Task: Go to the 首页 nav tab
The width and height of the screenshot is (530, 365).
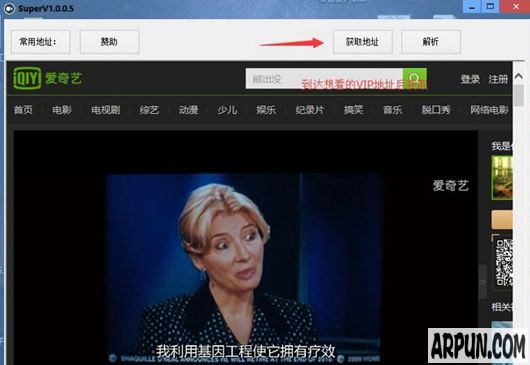Action: [x=23, y=110]
